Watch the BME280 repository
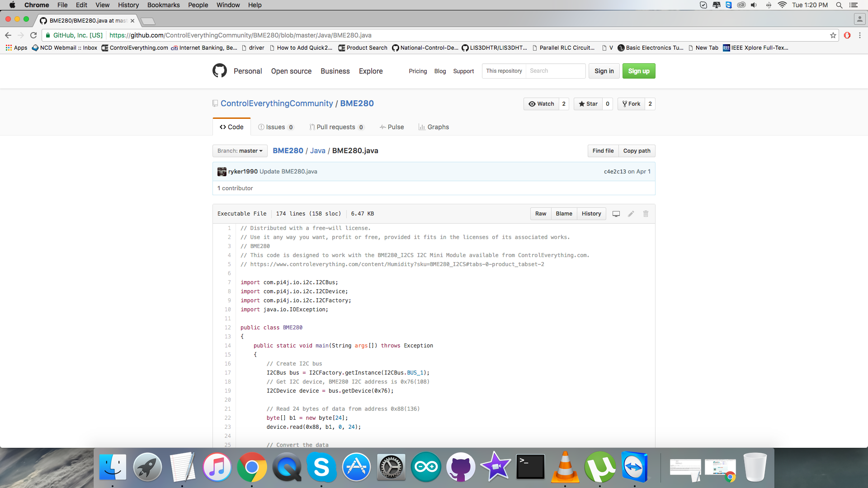 click(x=541, y=104)
